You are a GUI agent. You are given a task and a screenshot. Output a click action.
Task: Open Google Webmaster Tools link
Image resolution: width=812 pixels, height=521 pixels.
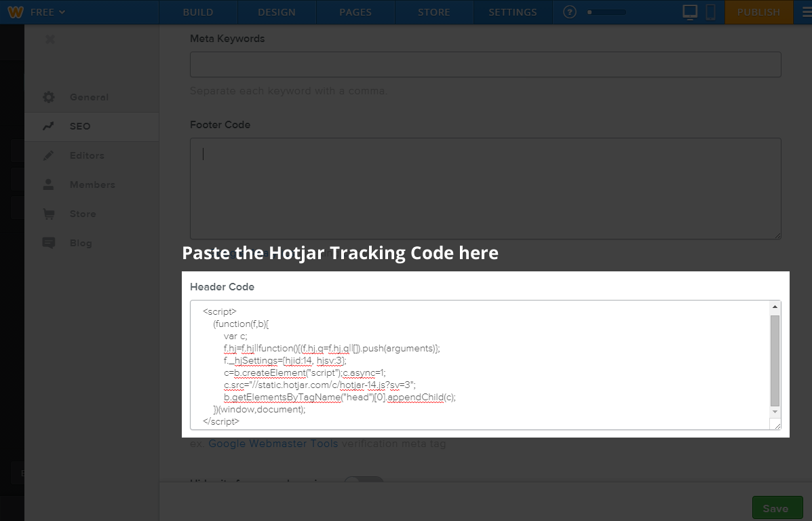[x=273, y=444]
